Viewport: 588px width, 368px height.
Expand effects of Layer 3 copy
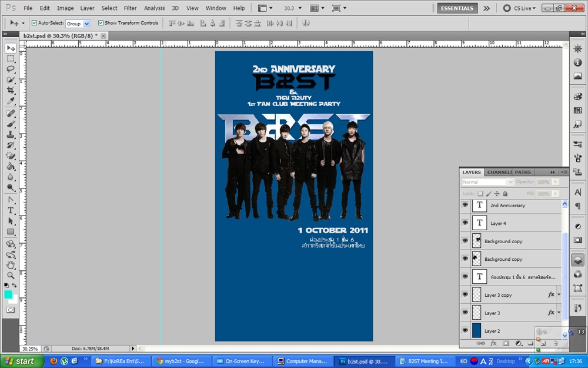559,295
